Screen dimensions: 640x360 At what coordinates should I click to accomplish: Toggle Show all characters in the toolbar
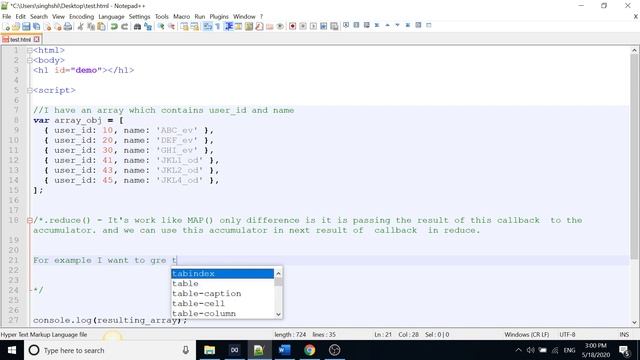tap(218, 27)
